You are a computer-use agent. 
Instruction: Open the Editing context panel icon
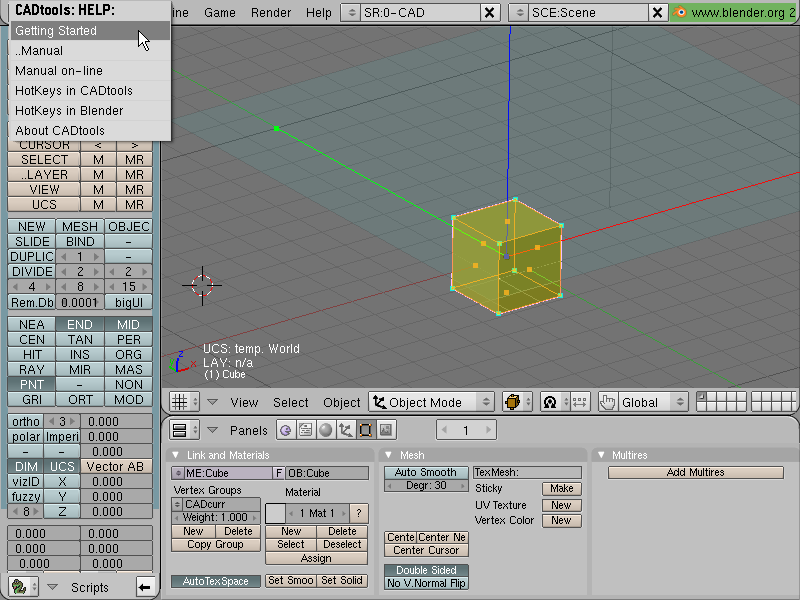365,430
